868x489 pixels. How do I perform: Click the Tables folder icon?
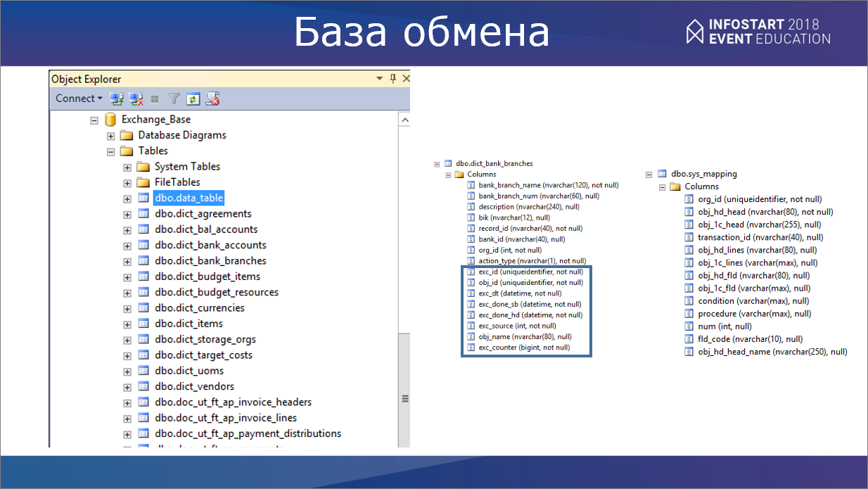pos(127,151)
